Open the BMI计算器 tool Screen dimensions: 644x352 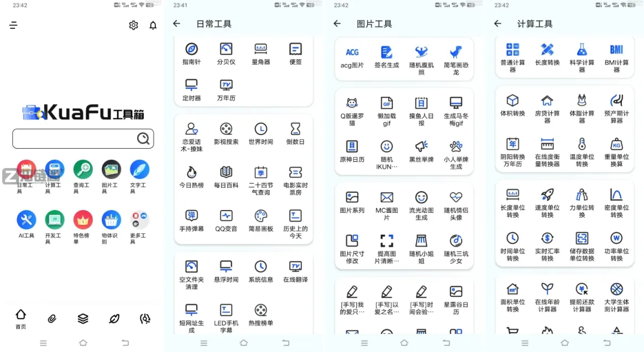pyautogui.click(x=616, y=57)
